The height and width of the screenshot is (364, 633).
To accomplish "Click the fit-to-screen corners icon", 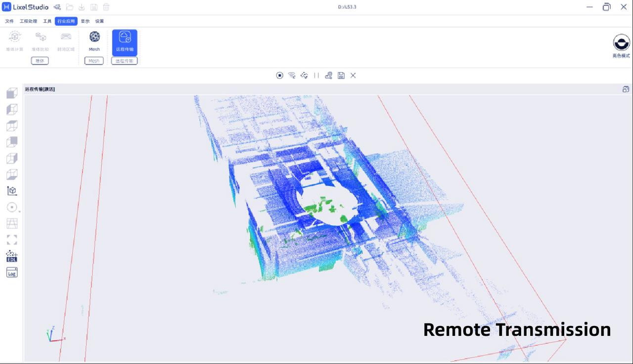I will [12, 240].
